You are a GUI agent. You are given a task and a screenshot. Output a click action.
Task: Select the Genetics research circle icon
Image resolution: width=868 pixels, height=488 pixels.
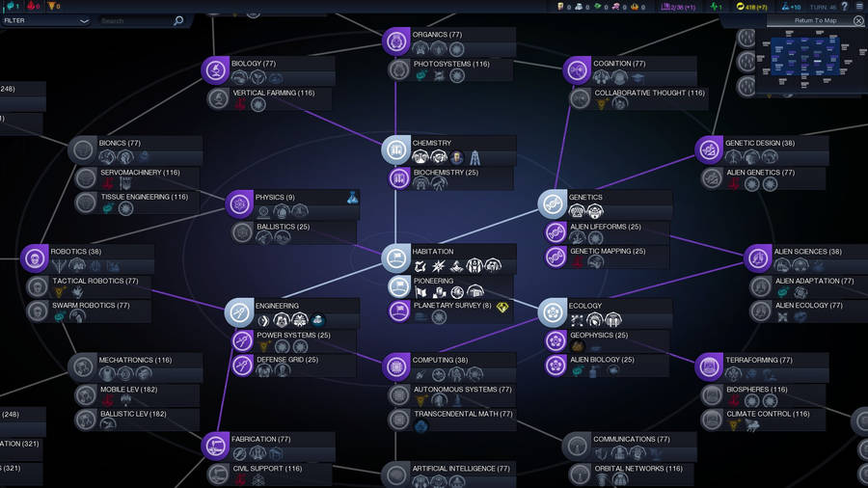(553, 203)
